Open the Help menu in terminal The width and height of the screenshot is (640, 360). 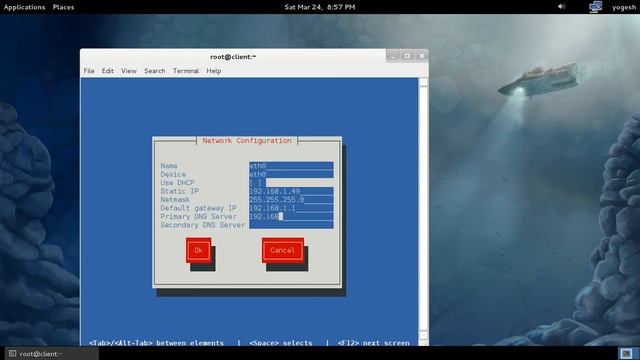click(x=213, y=71)
